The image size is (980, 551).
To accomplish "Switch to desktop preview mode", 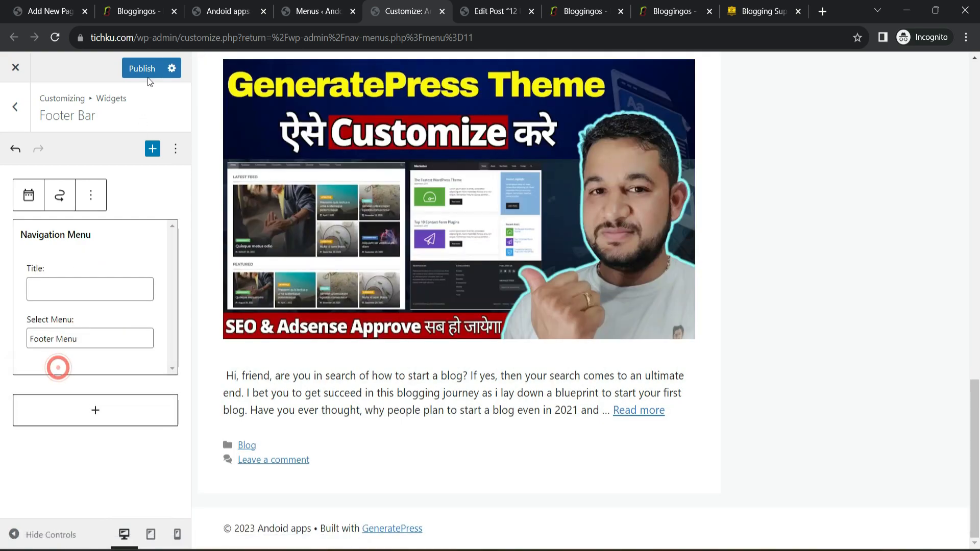I will coord(124,534).
